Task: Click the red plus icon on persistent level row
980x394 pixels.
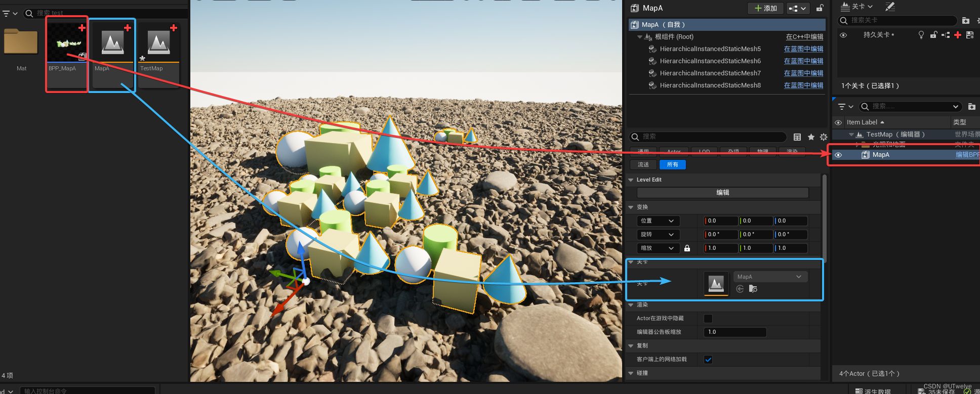Action: click(x=958, y=35)
